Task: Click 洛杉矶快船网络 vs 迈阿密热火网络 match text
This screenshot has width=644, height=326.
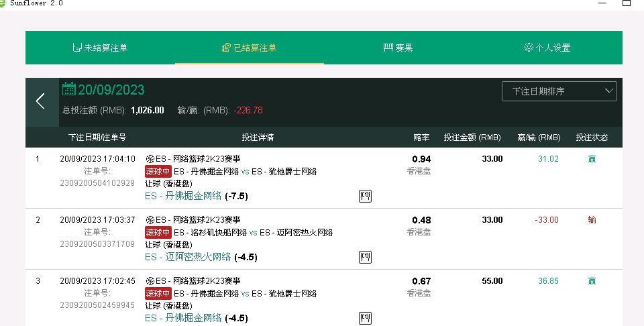Action: point(253,232)
